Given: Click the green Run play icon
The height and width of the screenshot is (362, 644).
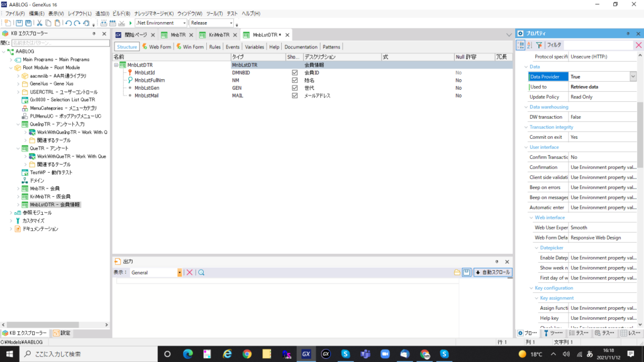Looking at the screenshot, I should 131,23.
